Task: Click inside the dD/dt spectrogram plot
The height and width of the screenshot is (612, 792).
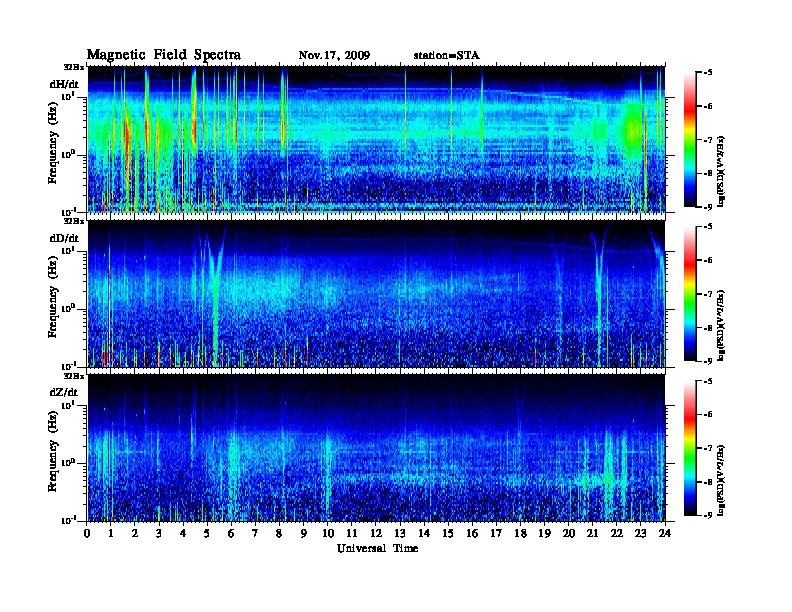Action: pos(376,294)
